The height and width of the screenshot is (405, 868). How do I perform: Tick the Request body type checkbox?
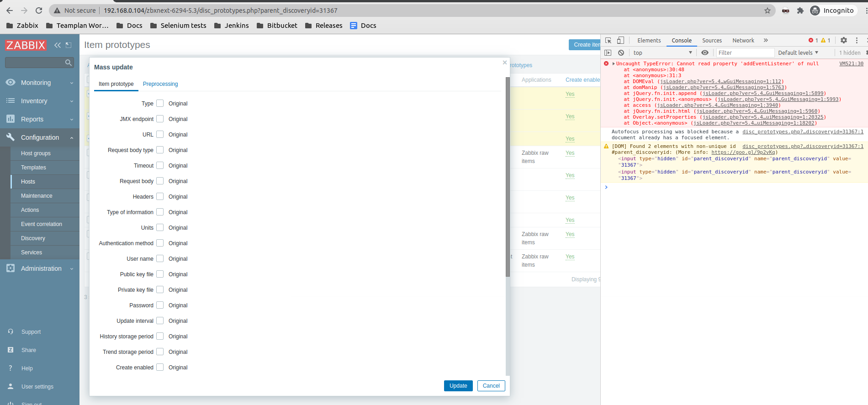click(160, 150)
